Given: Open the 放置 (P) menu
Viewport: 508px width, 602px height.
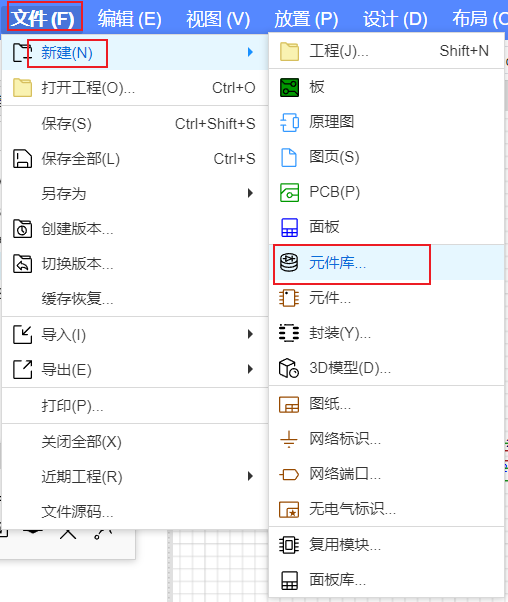Looking at the screenshot, I should tap(306, 18).
